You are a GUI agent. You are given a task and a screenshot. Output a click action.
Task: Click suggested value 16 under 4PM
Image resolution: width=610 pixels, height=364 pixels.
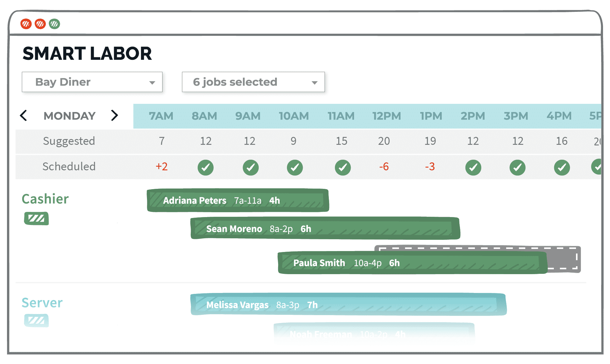[x=562, y=141]
